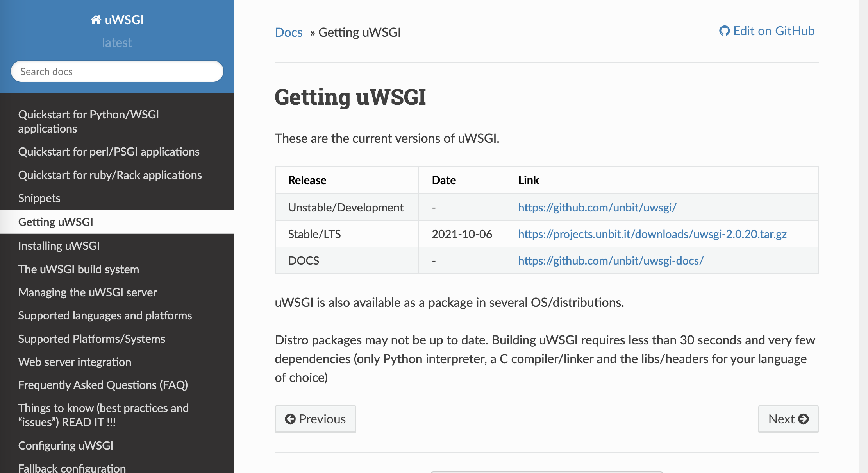
Task: Open Supported languages and platforms
Action: pos(105,315)
